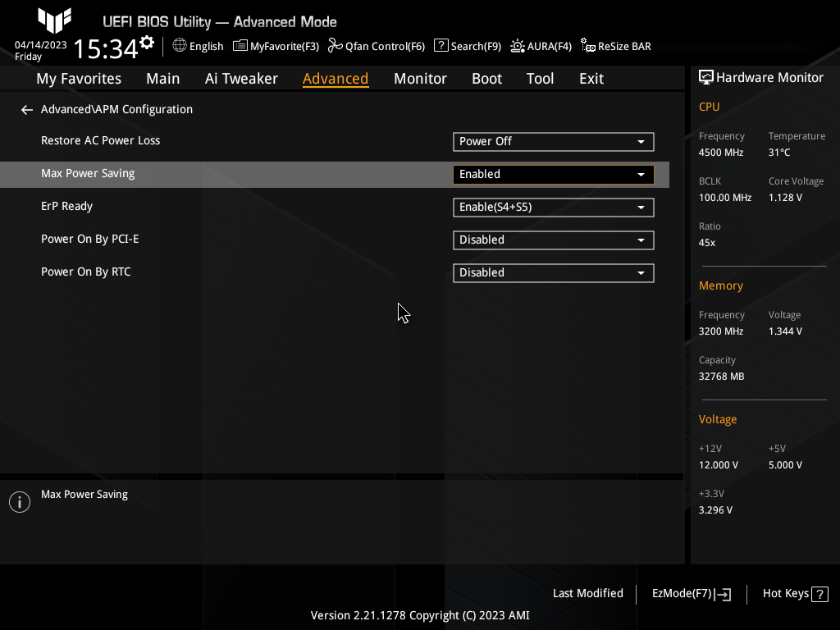
Task: Open the Exit tab
Action: (591, 79)
